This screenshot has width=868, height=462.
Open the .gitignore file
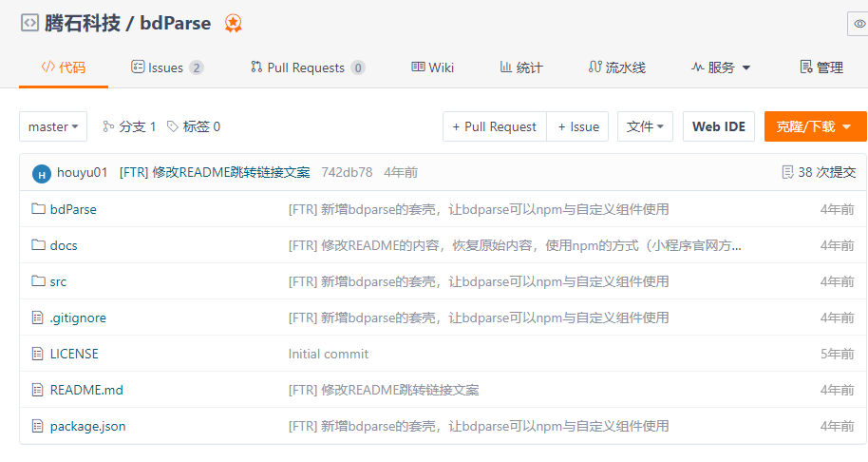click(78, 318)
